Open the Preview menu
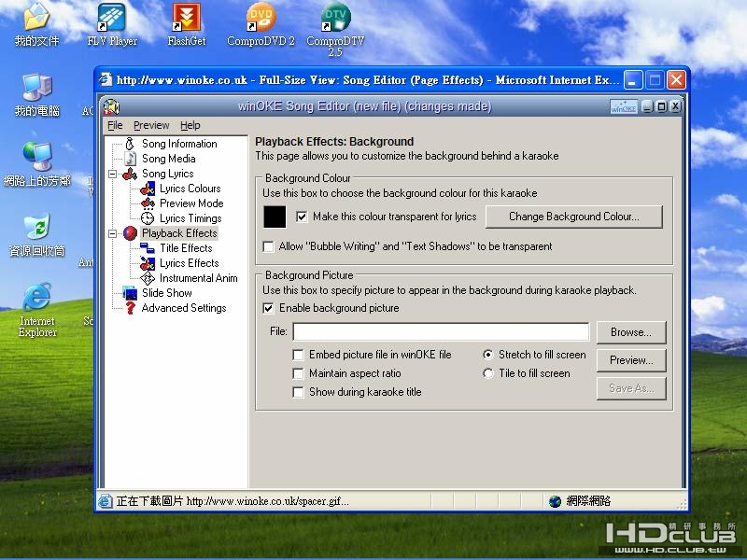Screen dimensions: 747x560 151,125
